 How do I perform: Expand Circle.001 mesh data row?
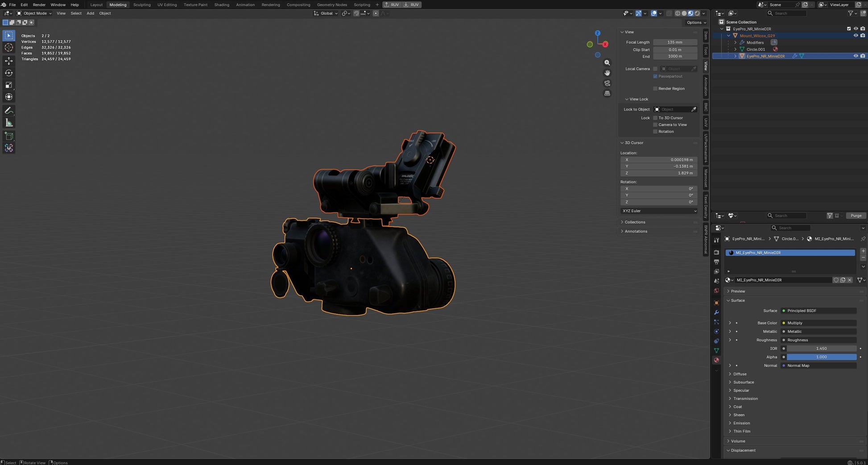(x=736, y=50)
